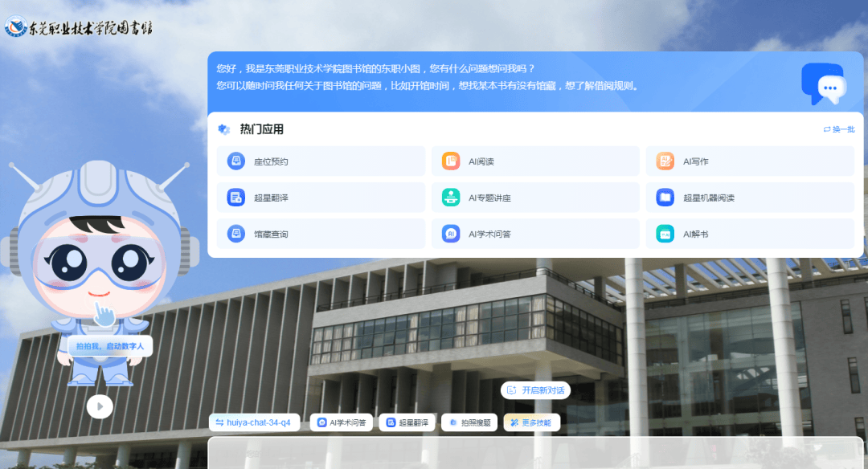Select the AI学术问答 skill chip above the input

pos(341,422)
